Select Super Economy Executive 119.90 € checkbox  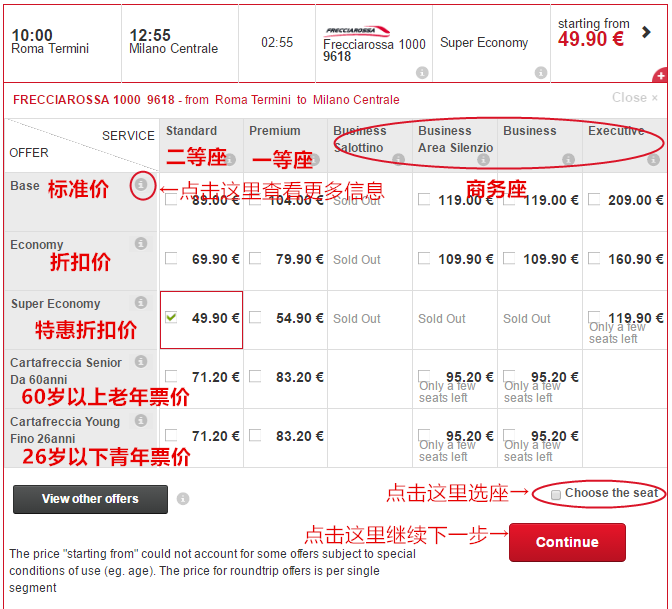coord(594,318)
